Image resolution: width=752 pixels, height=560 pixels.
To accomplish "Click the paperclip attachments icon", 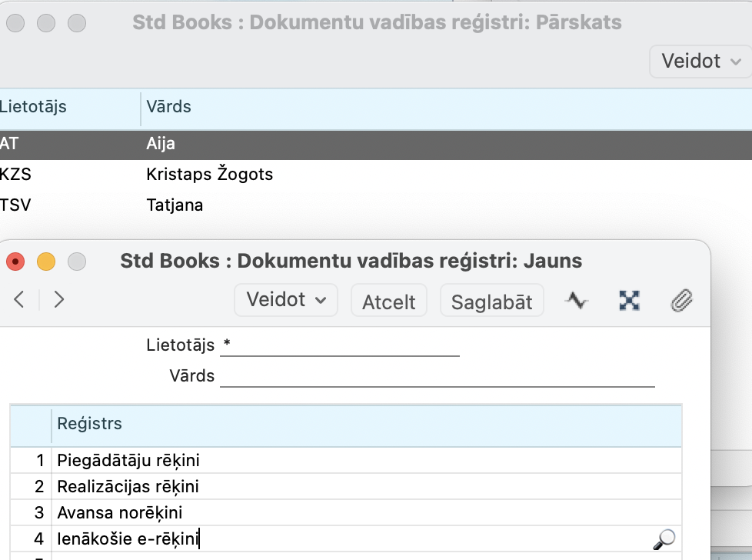I will pyautogui.click(x=681, y=301).
